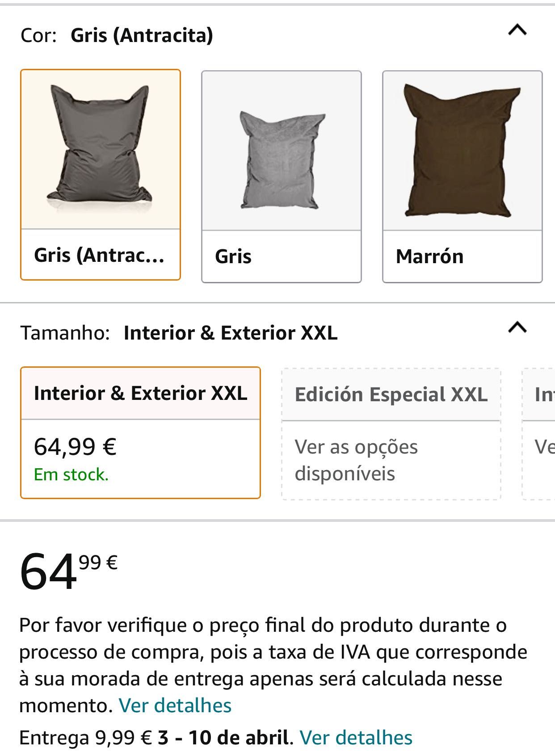Choose the Gris color option
The width and height of the screenshot is (555, 756).
(282, 176)
